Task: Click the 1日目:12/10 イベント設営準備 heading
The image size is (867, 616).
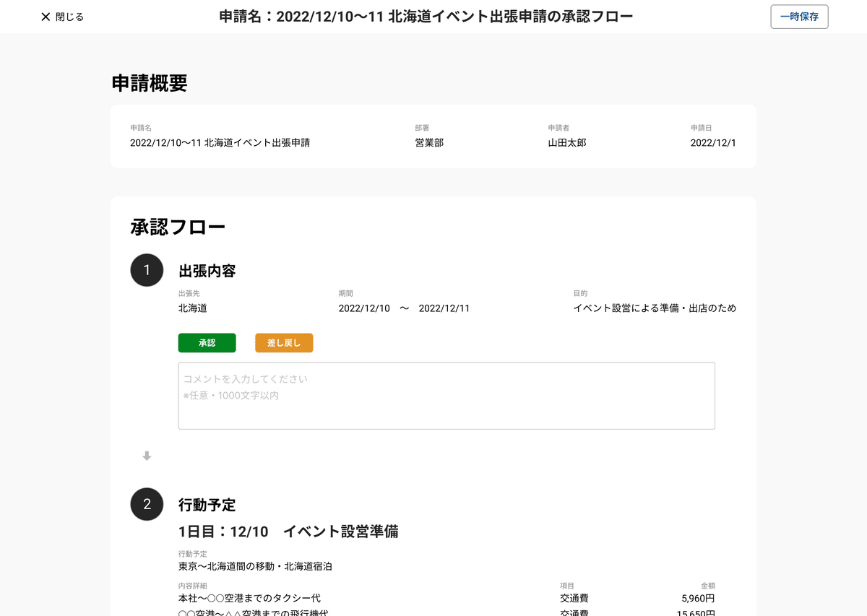Action: click(288, 532)
